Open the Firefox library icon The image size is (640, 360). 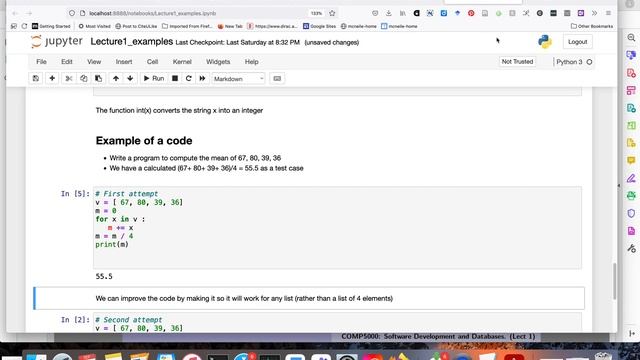pyautogui.click(x=402, y=13)
